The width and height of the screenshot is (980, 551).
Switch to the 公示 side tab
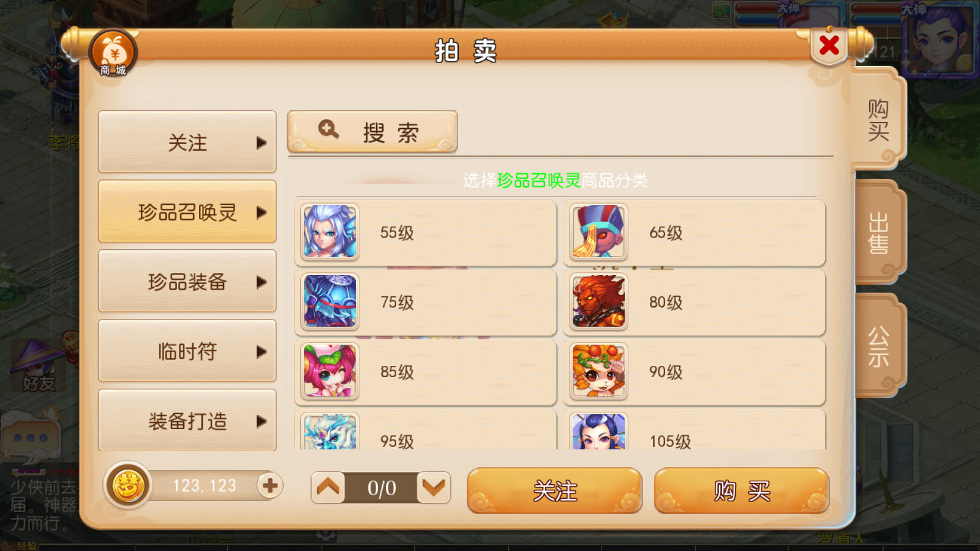(x=878, y=347)
